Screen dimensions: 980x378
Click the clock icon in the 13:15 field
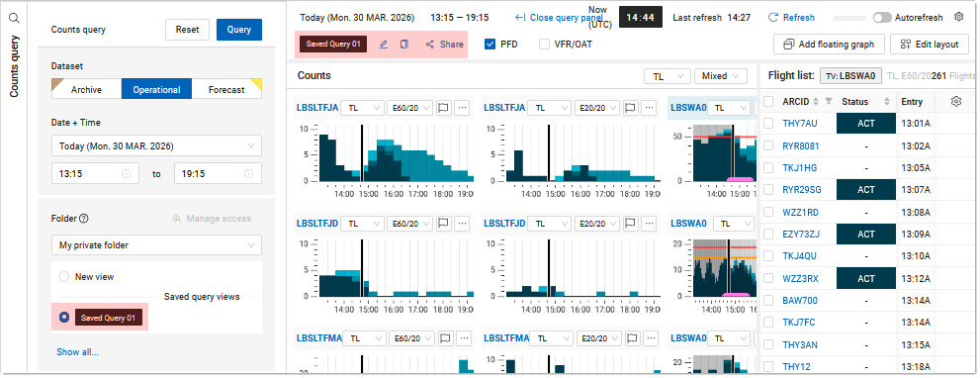pos(127,174)
